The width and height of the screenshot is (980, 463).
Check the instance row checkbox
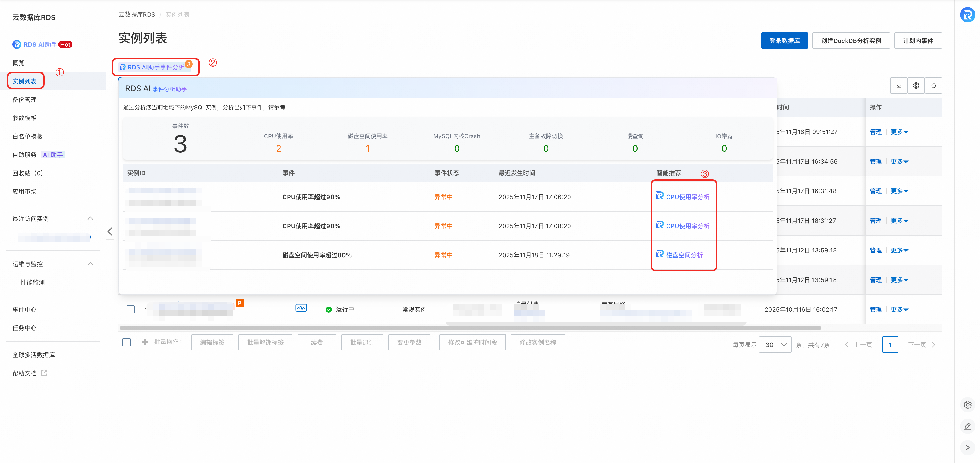pos(130,309)
